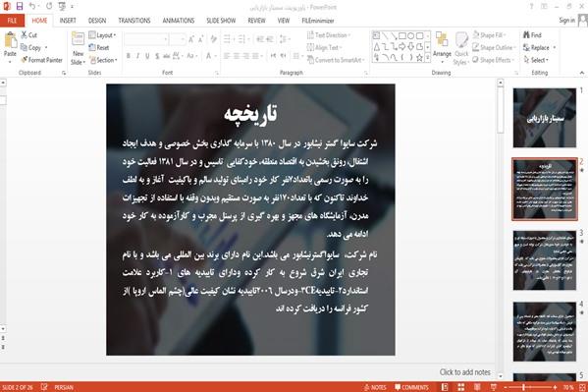Open the Shape Effects dropdown
588x392 pixels.
click(x=494, y=60)
